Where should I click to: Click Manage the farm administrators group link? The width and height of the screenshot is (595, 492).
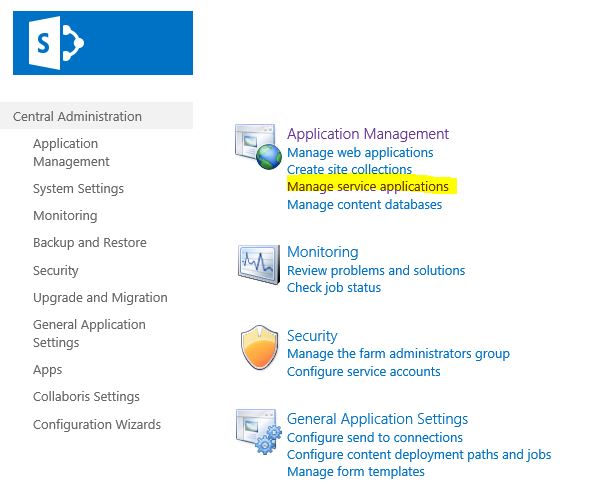(x=398, y=354)
